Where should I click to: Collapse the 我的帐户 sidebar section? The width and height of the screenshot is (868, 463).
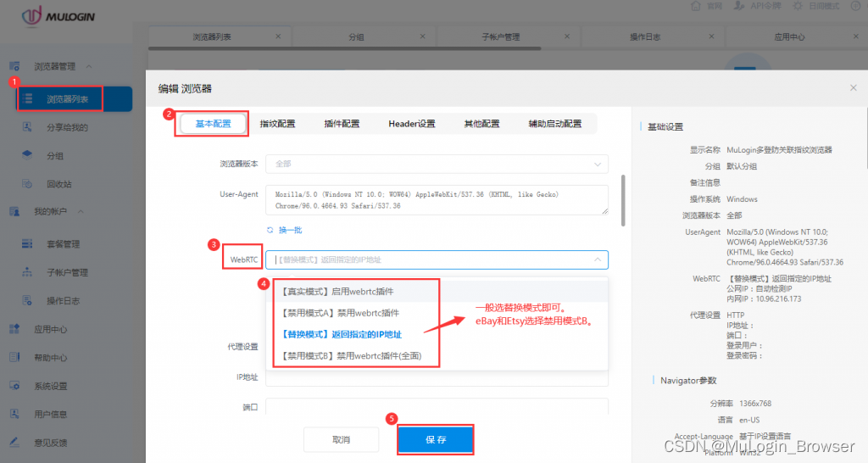pos(81,211)
